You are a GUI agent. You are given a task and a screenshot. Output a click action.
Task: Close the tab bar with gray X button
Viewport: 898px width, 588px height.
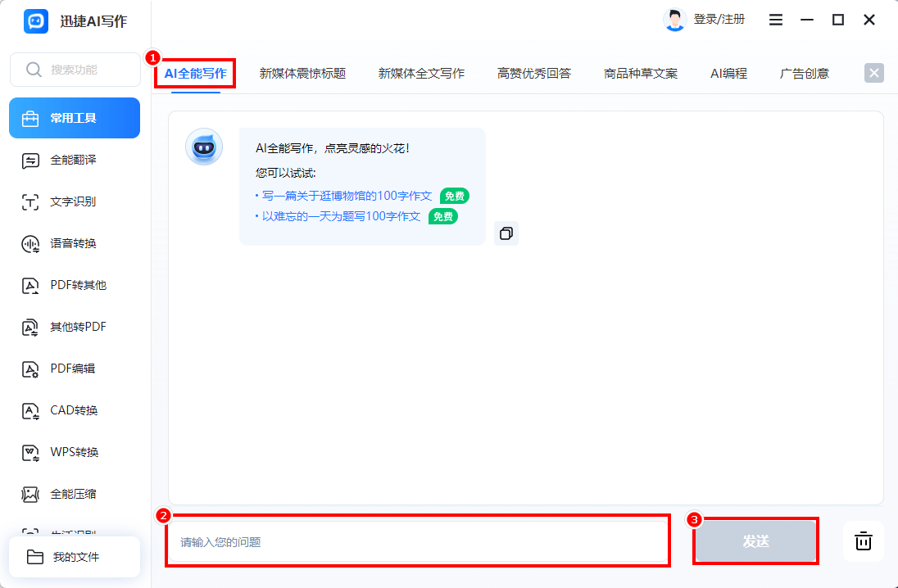(874, 73)
